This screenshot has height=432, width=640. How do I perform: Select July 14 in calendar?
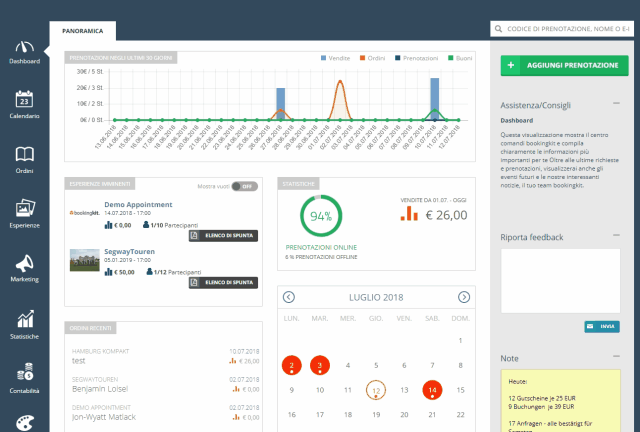point(432,390)
